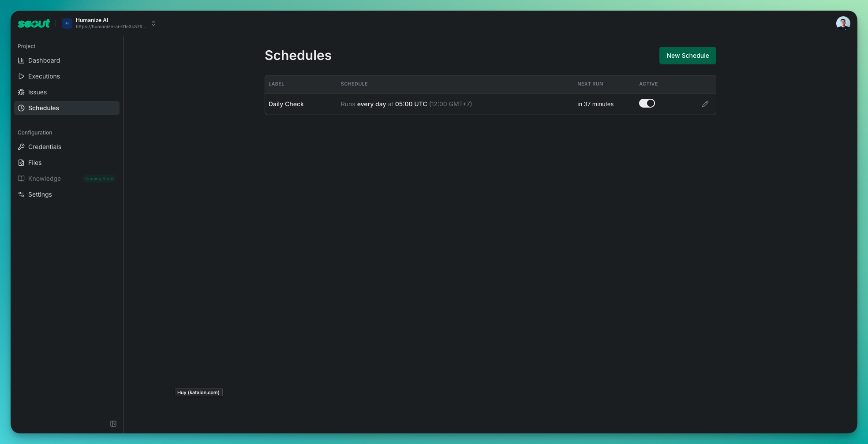Click the Scout logo
868x444 pixels.
coord(34,23)
